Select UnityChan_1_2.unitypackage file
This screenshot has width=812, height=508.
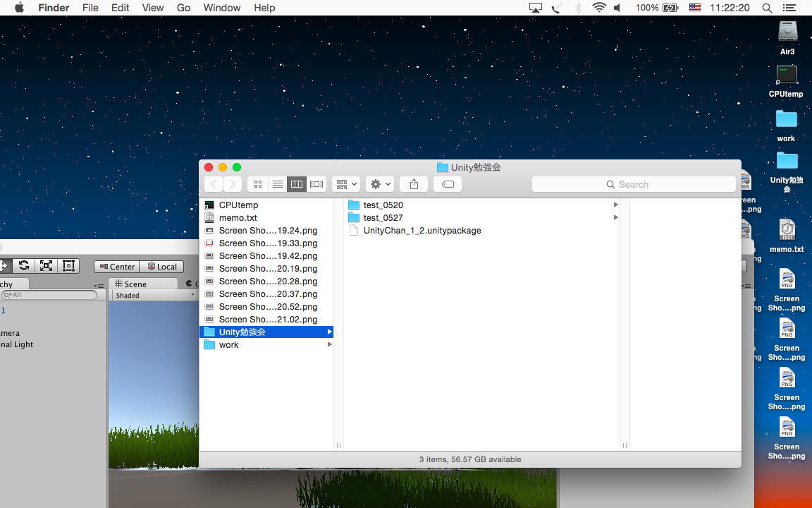(422, 231)
